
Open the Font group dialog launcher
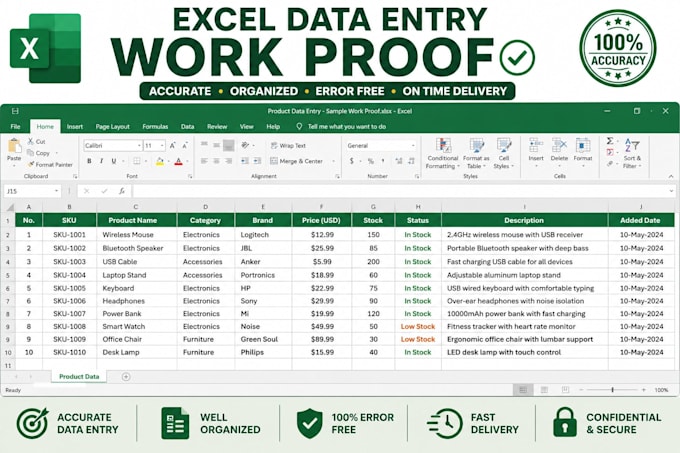[x=190, y=176]
